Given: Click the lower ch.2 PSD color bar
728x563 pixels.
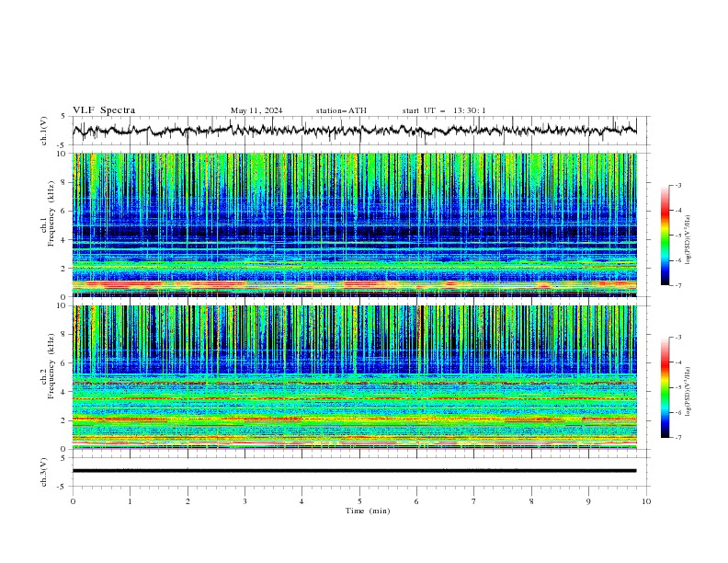Looking at the screenshot, I should pyautogui.click(x=665, y=387).
